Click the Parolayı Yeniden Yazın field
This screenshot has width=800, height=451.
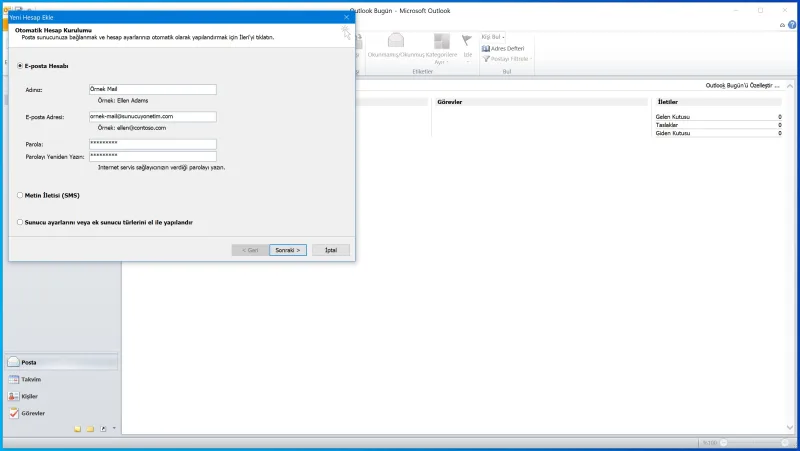[153, 156]
